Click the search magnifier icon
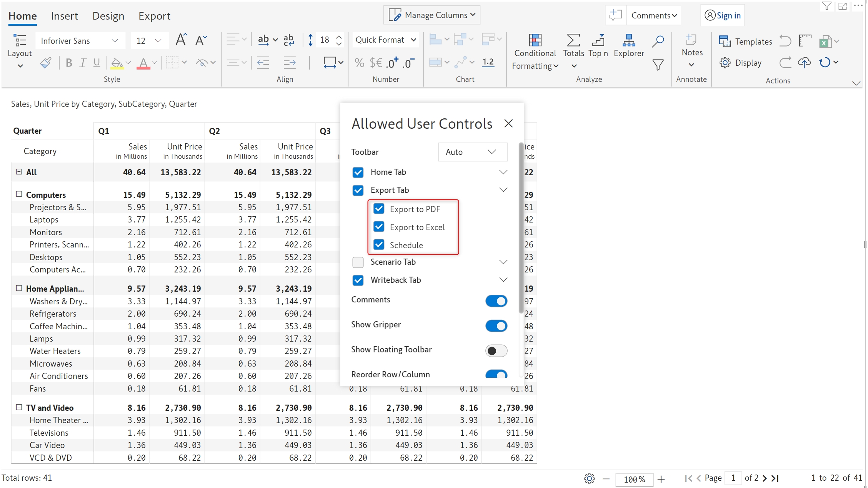This screenshot has width=868, height=488. (x=658, y=40)
